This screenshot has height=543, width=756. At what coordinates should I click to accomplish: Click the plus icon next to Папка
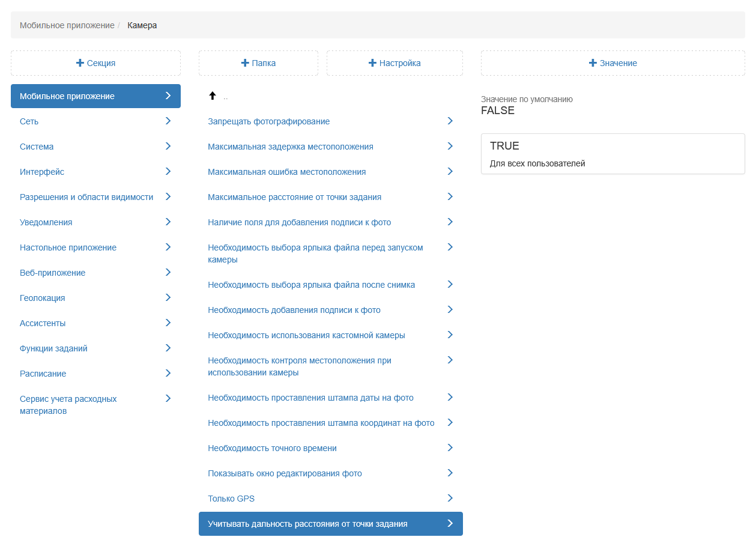[244, 63]
